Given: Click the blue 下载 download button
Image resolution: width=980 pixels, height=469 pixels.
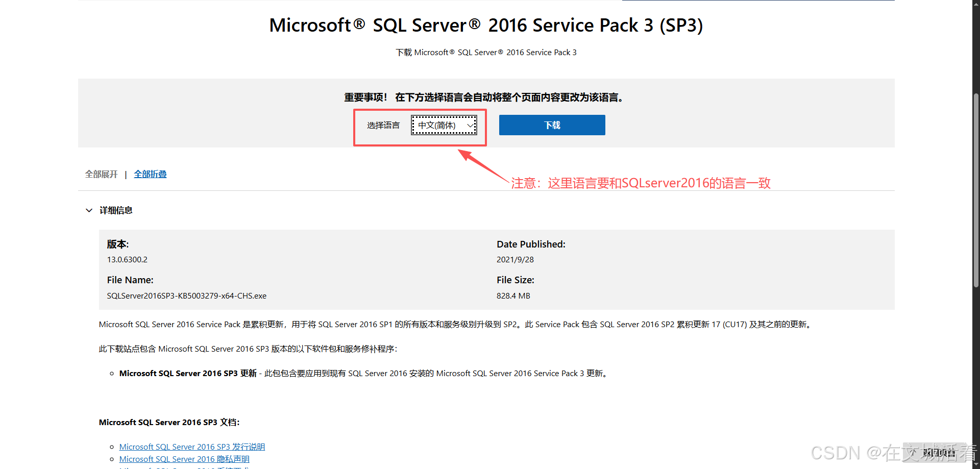Looking at the screenshot, I should point(552,125).
